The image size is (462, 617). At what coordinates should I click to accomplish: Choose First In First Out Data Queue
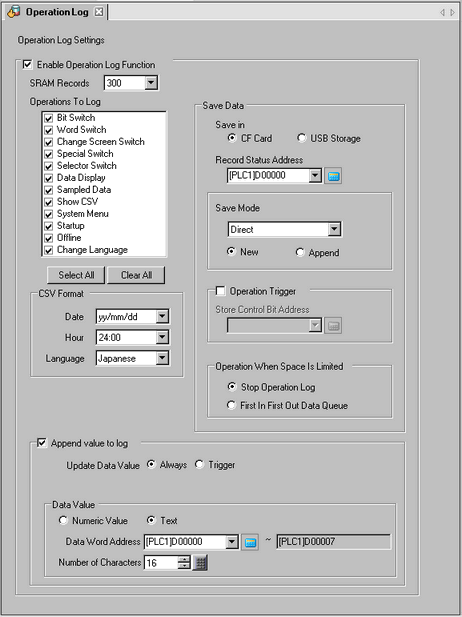coord(231,405)
